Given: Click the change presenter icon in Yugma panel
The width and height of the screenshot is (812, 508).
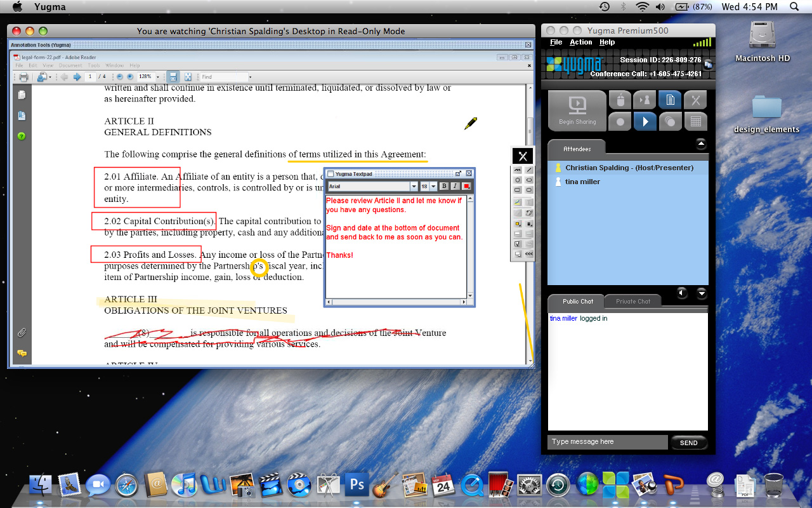Looking at the screenshot, I should pos(645,100).
